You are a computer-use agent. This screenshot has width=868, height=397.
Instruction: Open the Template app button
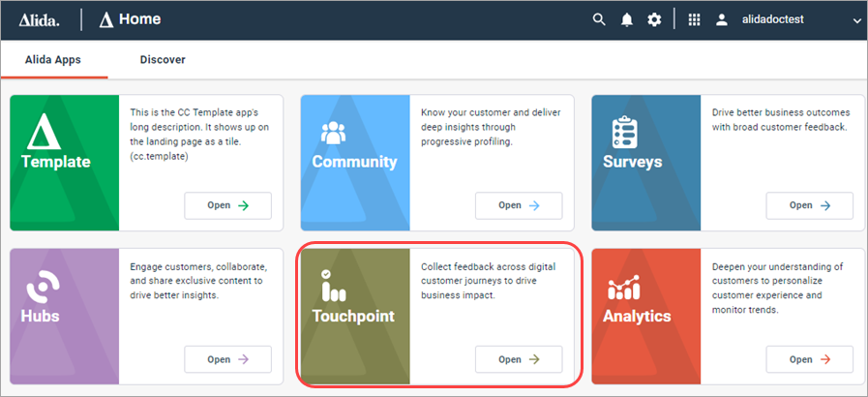pyautogui.click(x=228, y=205)
